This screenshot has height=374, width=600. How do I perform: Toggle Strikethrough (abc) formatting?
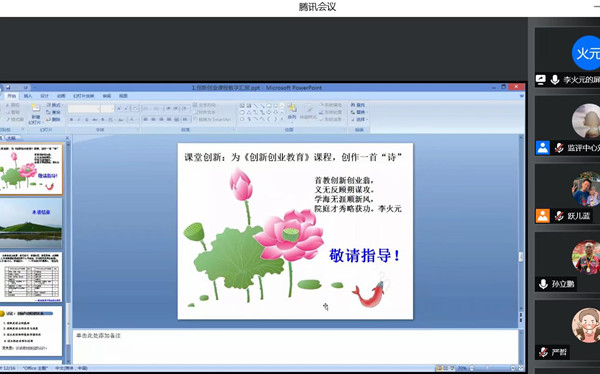[95, 119]
